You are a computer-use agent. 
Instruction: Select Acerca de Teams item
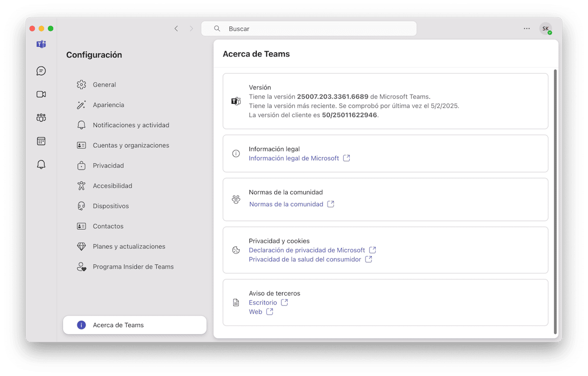coord(135,325)
